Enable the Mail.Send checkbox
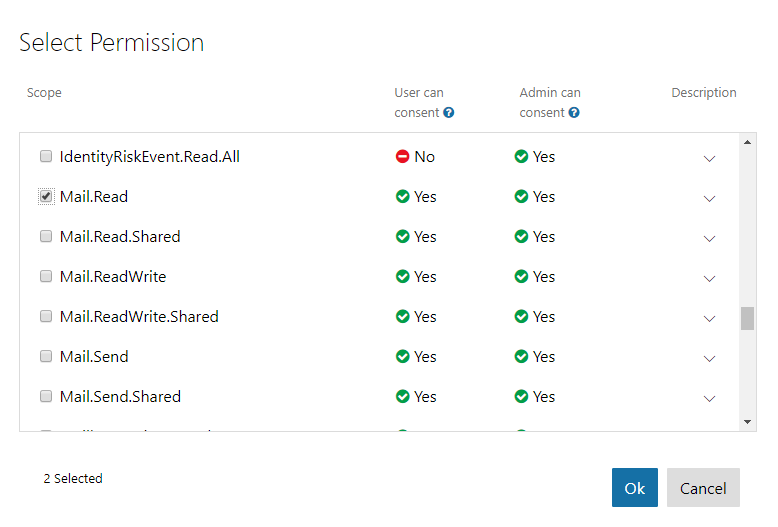 (x=46, y=357)
